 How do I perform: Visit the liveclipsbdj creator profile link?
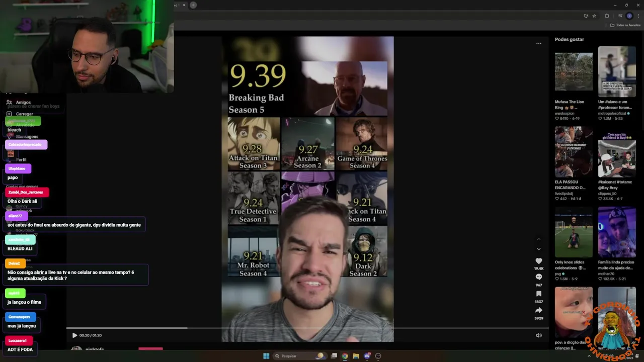click(x=564, y=194)
